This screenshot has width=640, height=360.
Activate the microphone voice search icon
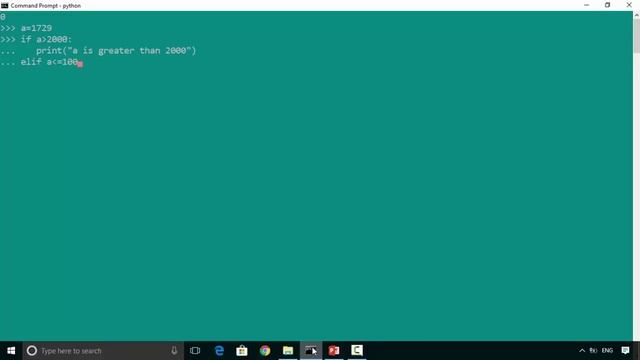pyautogui.click(x=174, y=351)
